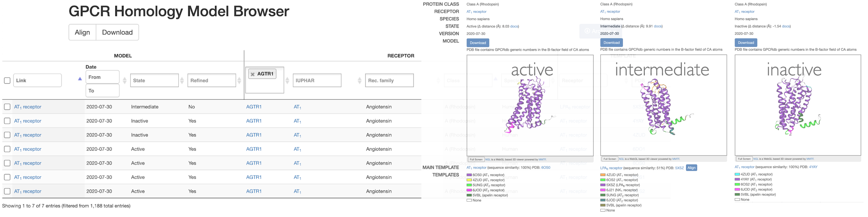Click the orange 4ZUD template color swatch
868x217 pixels.
(603, 175)
